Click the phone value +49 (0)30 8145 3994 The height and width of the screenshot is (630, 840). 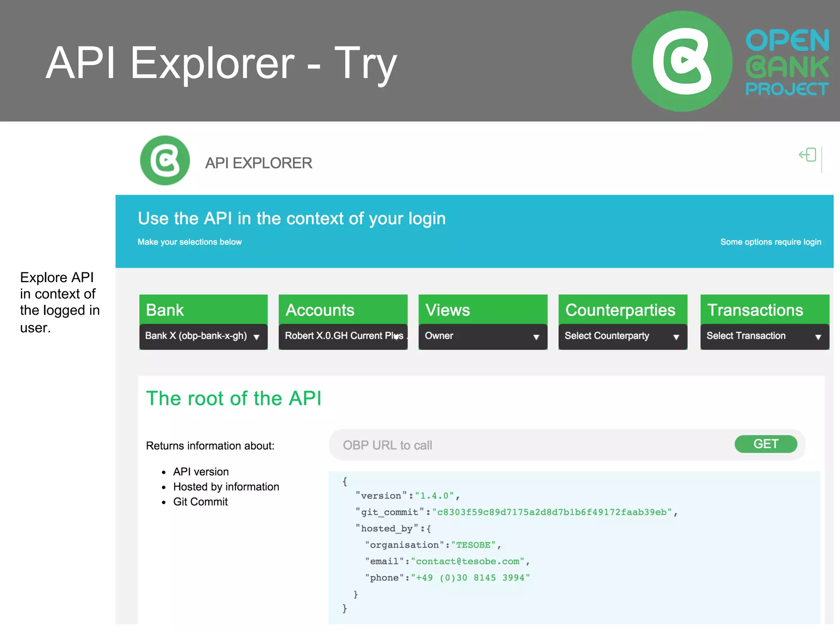coord(470,578)
